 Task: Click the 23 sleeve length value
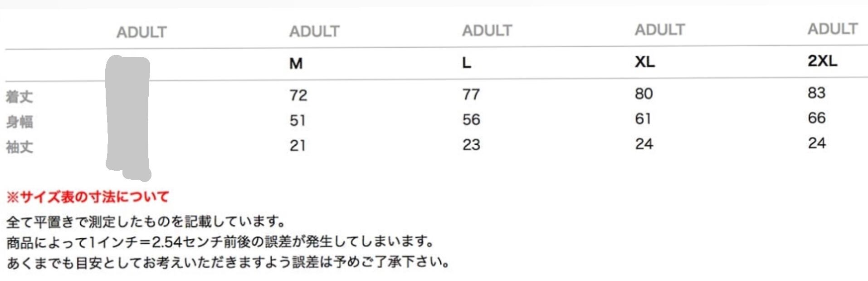(471, 144)
